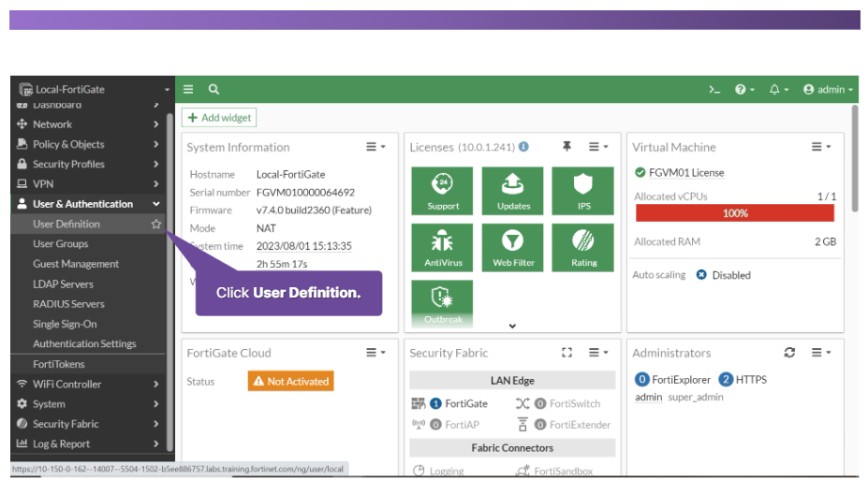Expand the Security Fabric sidebar menu

click(88, 424)
